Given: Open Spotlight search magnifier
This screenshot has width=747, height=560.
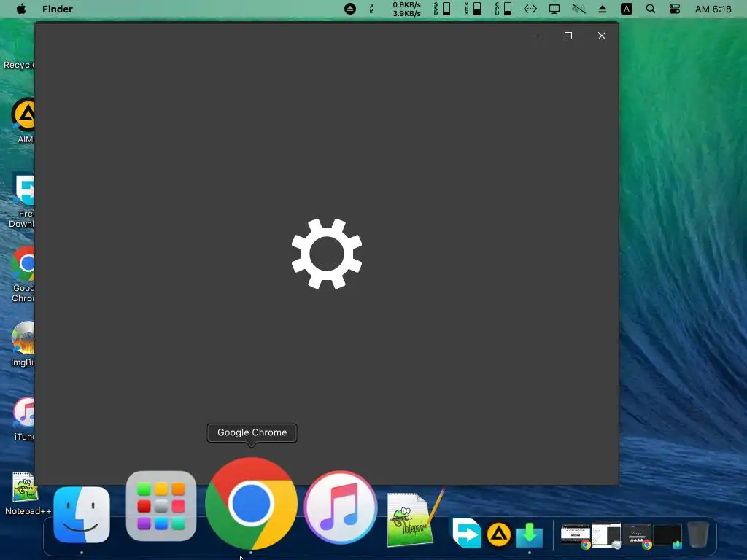Looking at the screenshot, I should 650,9.
